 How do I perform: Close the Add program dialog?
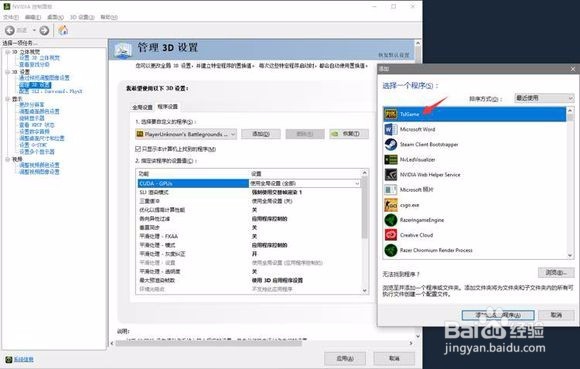pos(573,69)
